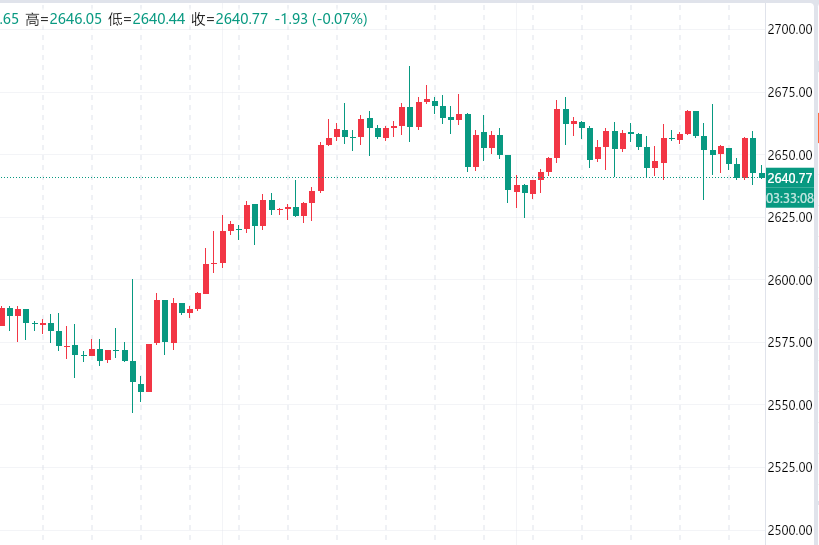Click the last green candle at the right edge
The height and width of the screenshot is (545, 819).
pyautogui.click(x=762, y=174)
